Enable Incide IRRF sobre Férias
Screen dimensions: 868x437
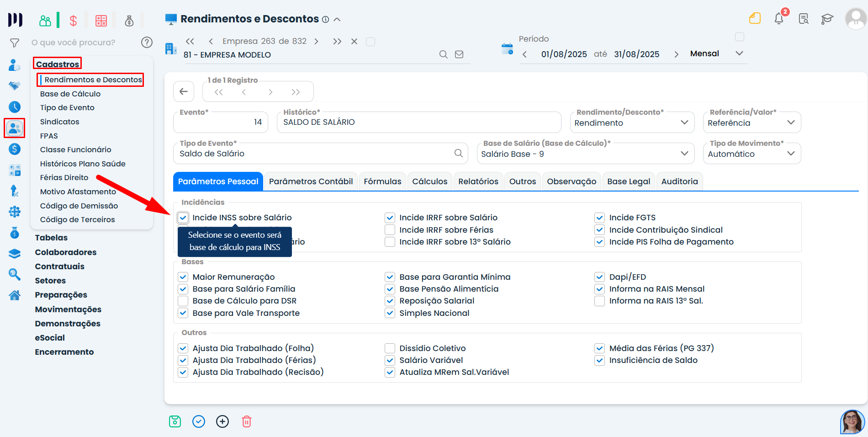390,230
